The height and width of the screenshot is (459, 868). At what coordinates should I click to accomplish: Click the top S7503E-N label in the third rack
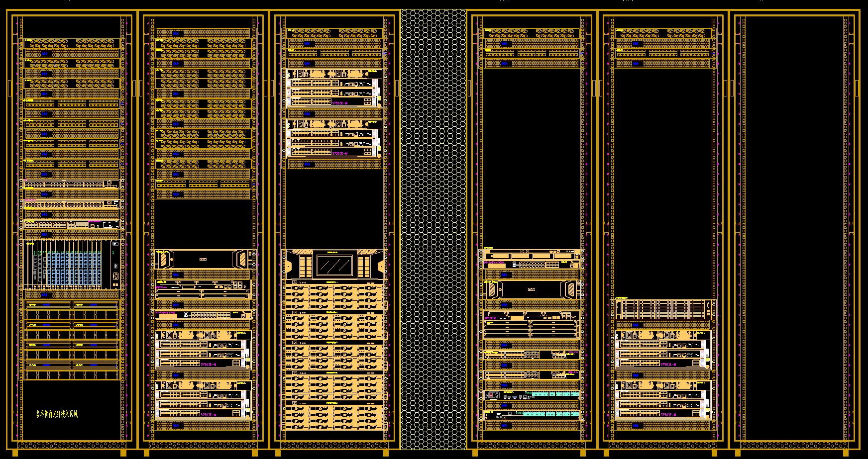[x=339, y=103]
